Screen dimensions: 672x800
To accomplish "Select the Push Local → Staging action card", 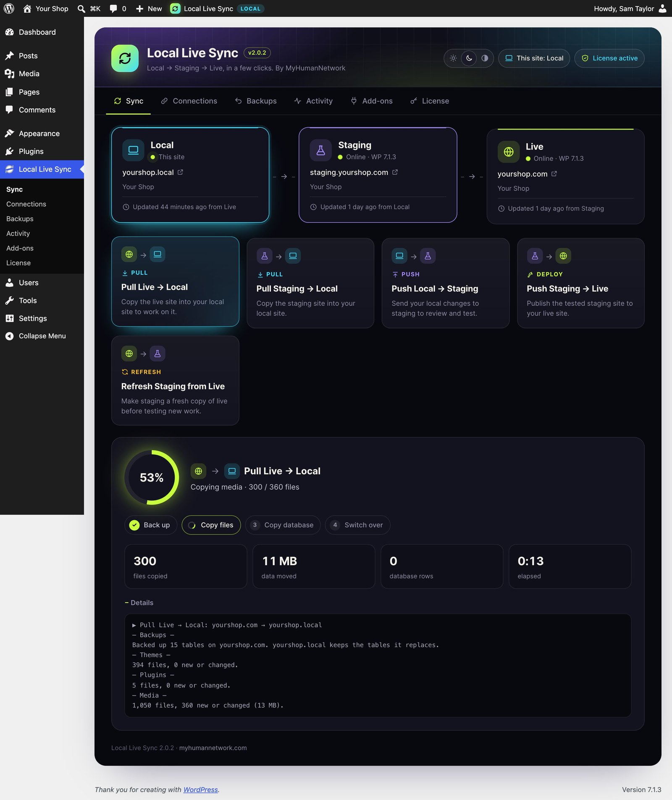I will click(x=445, y=283).
